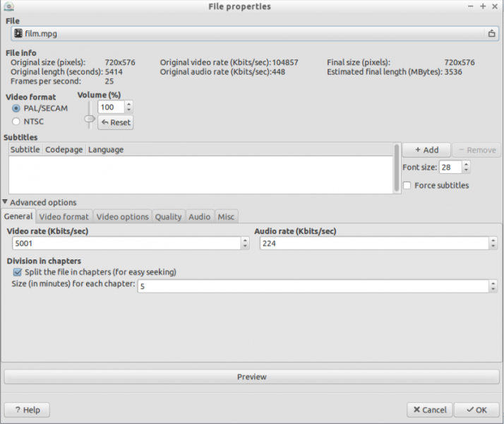Click the Video rate spinner arrows
Viewport: 504px width, 424px height.
click(245, 243)
